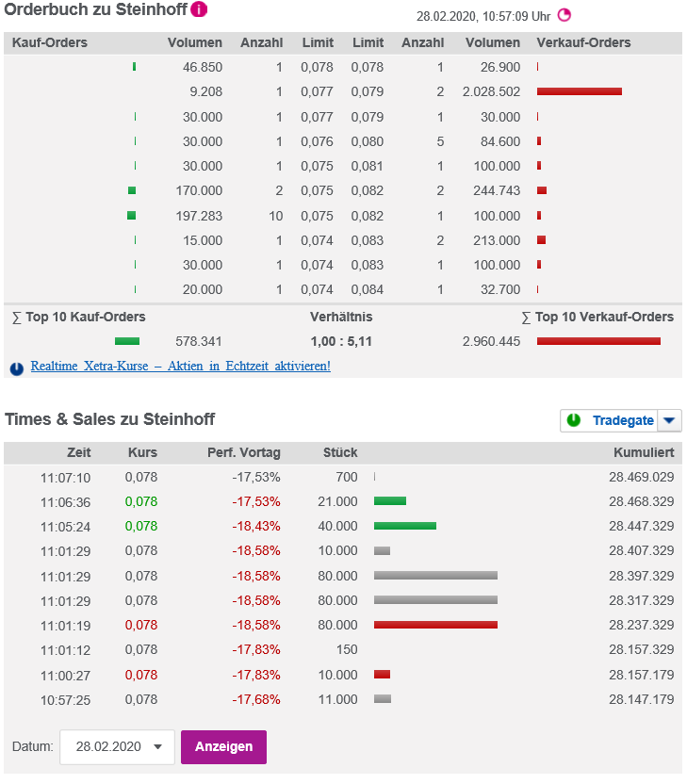Click the sum symbol beside "Top 10 Verkauf-Orders"
Image resolution: width=687 pixels, height=784 pixels.
526,318
